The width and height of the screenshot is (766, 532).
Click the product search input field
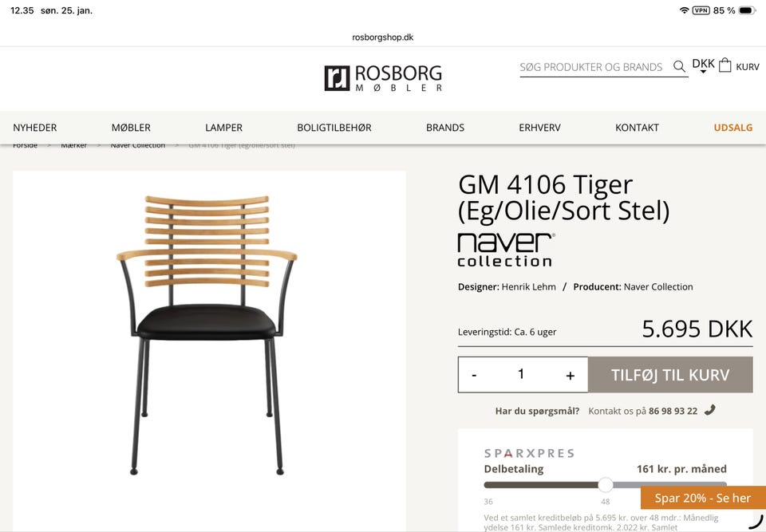[x=591, y=67]
